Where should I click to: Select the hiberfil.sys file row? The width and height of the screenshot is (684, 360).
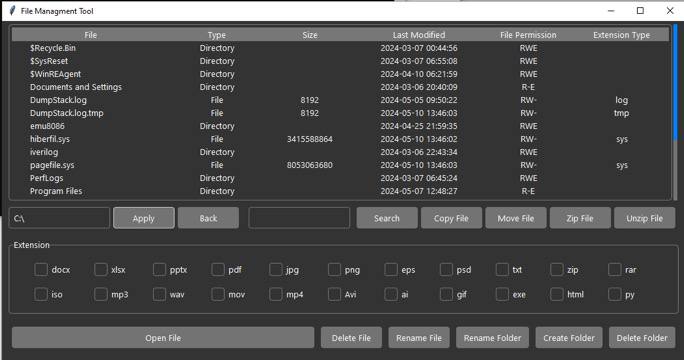pyautogui.click(x=340, y=139)
